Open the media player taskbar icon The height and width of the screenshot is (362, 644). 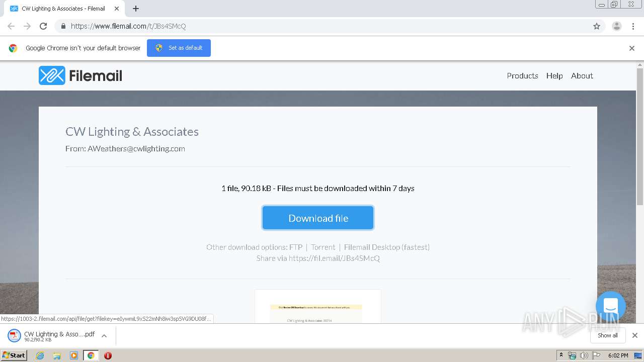74,355
